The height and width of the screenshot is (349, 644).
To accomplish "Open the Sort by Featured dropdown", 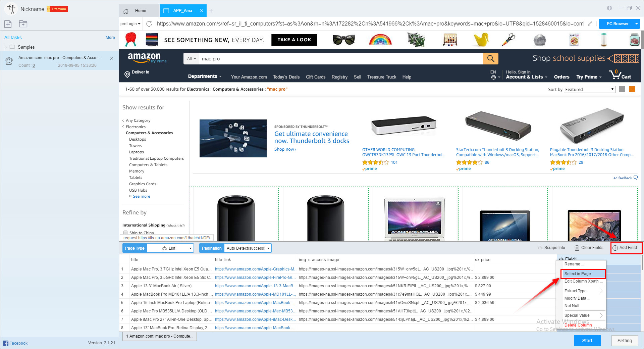I will pos(589,89).
